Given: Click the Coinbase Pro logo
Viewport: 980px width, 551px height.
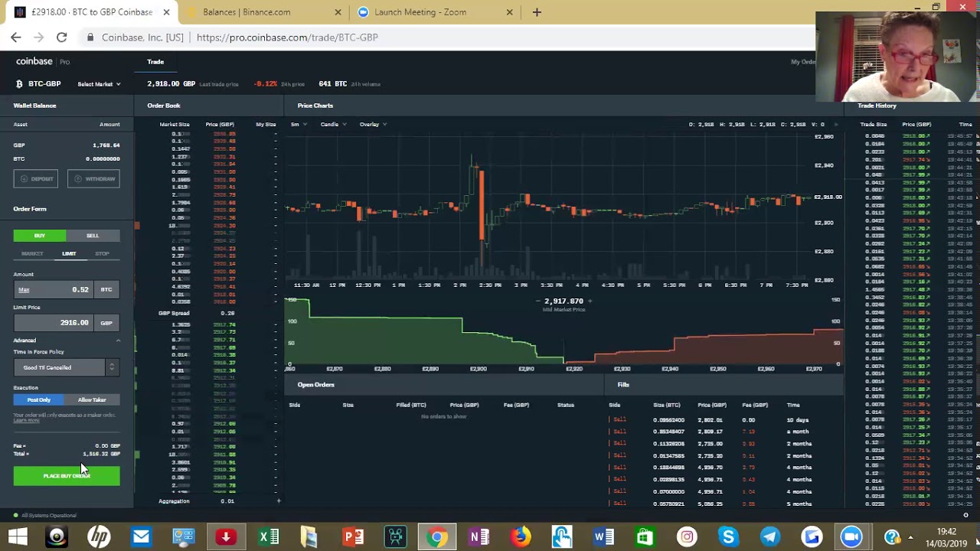Looking at the screenshot, I should 43,61.
